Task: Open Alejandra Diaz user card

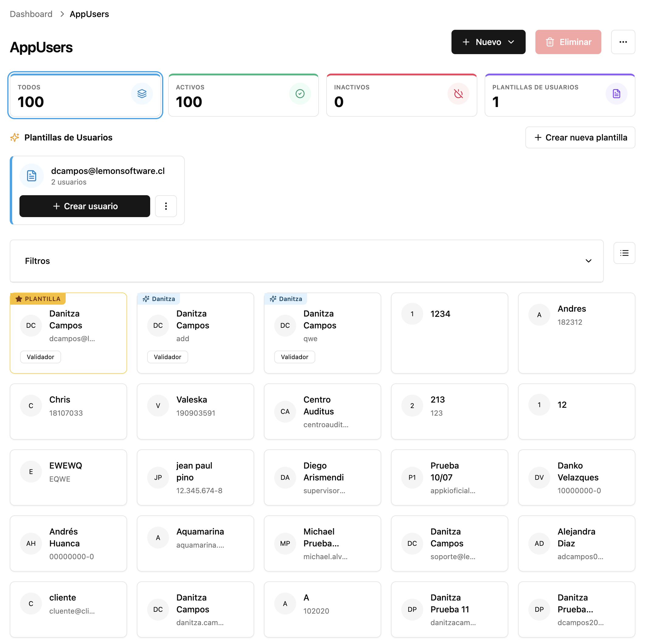Action: click(576, 543)
